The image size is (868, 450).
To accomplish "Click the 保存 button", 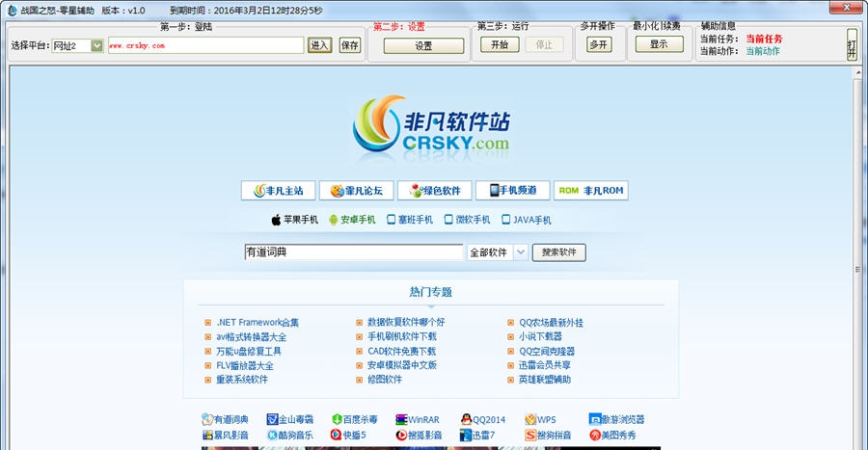I will [x=350, y=45].
